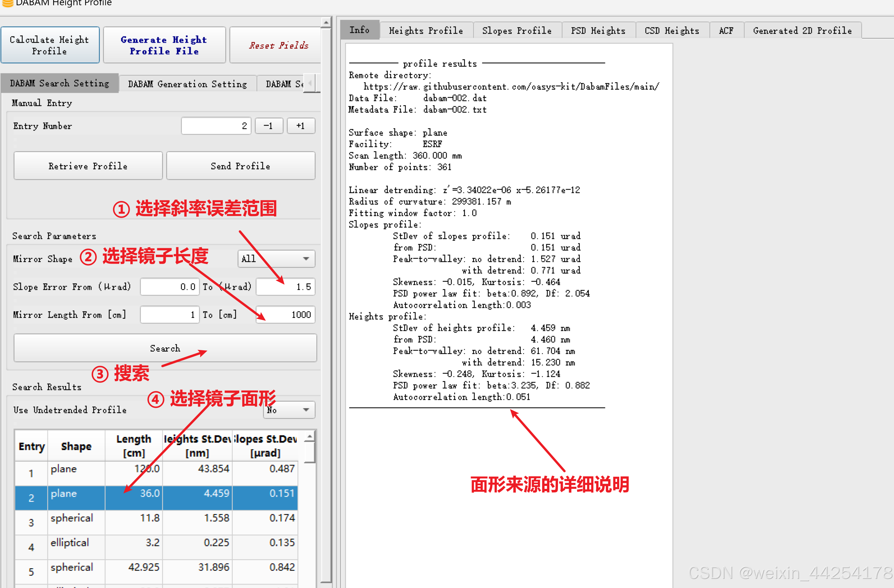Click the Send Profile button
This screenshot has height=588, width=894.
[x=241, y=166]
